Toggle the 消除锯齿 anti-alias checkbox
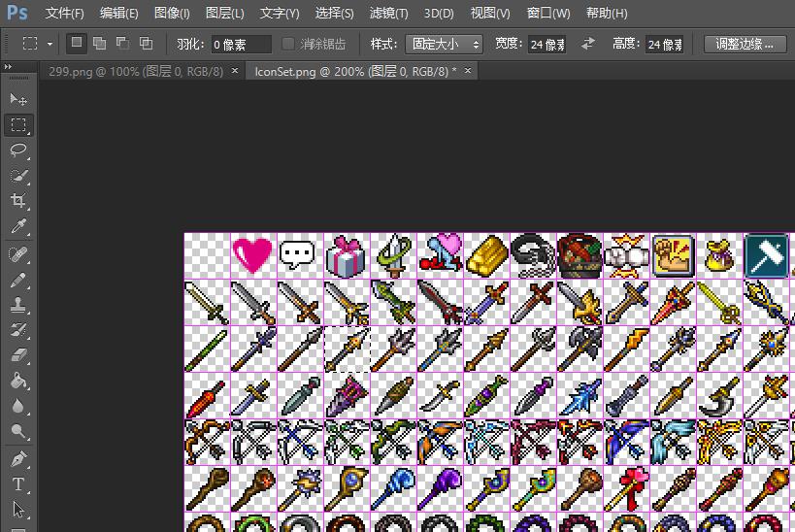This screenshot has height=532, width=795. [x=287, y=44]
